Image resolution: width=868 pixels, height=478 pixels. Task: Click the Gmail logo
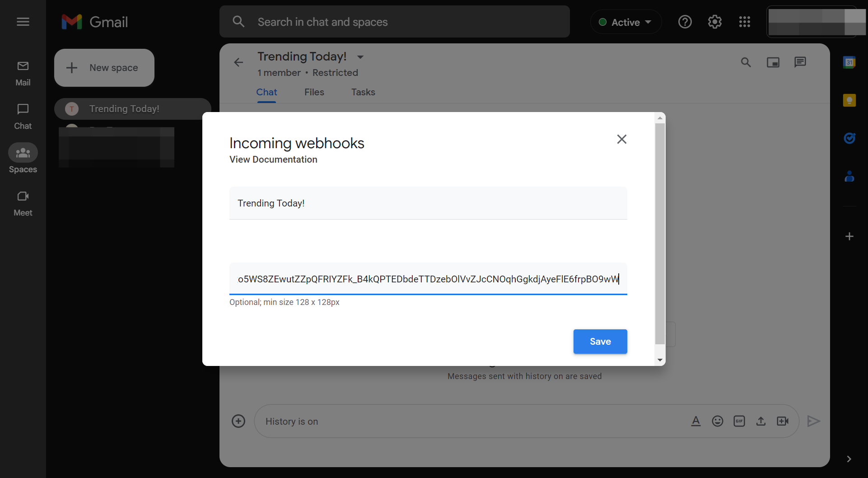click(x=95, y=22)
